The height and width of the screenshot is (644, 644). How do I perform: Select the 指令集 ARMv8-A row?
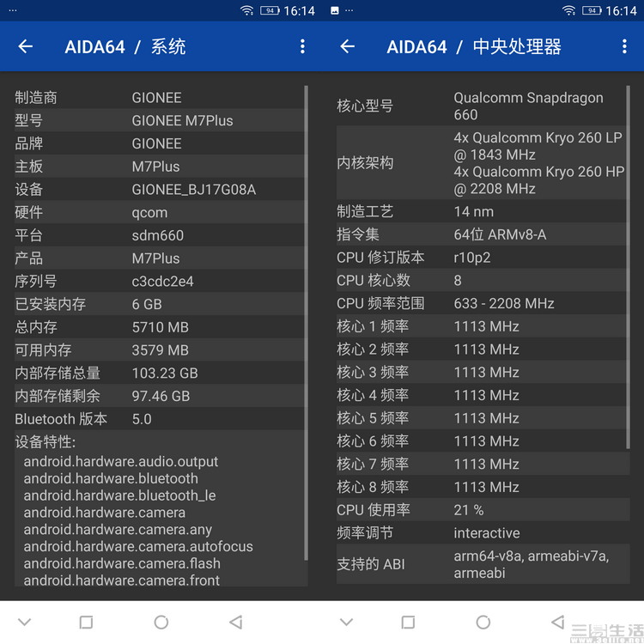click(482, 234)
